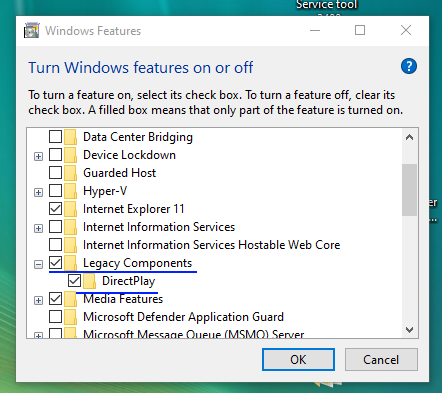This screenshot has width=442, height=393.
Task: Click the Internet Explorer 11 folder icon
Action: pyautogui.click(x=70, y=209)
